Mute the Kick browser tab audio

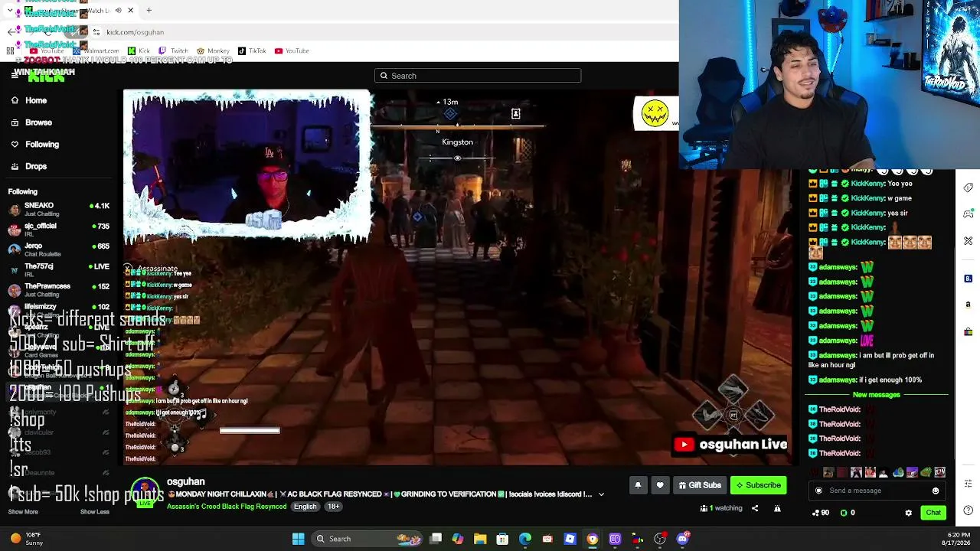[119, 11]
